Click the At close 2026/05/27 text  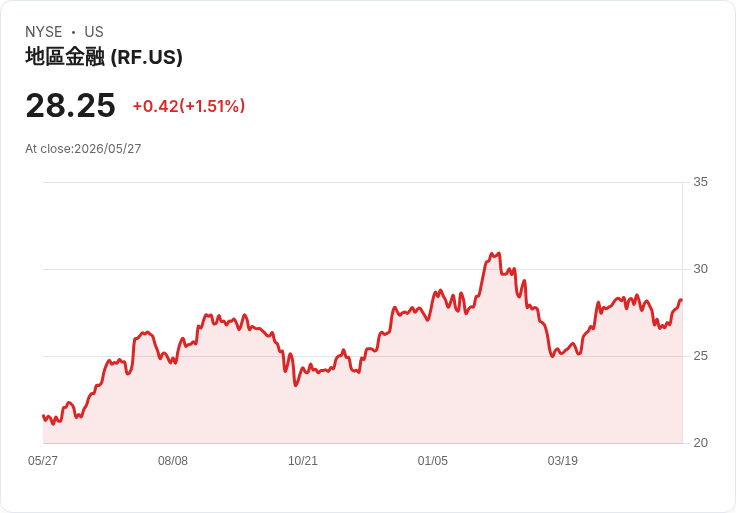coord(83,149)
